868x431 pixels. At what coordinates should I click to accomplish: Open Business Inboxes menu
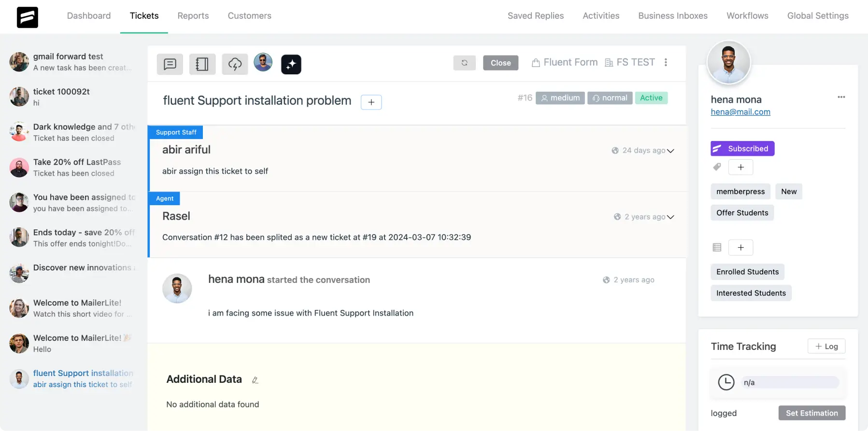point(673,16)
